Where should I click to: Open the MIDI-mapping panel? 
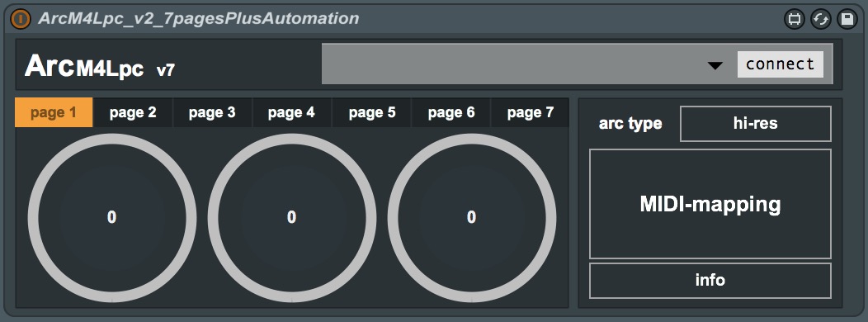click(x=710, y=204)
